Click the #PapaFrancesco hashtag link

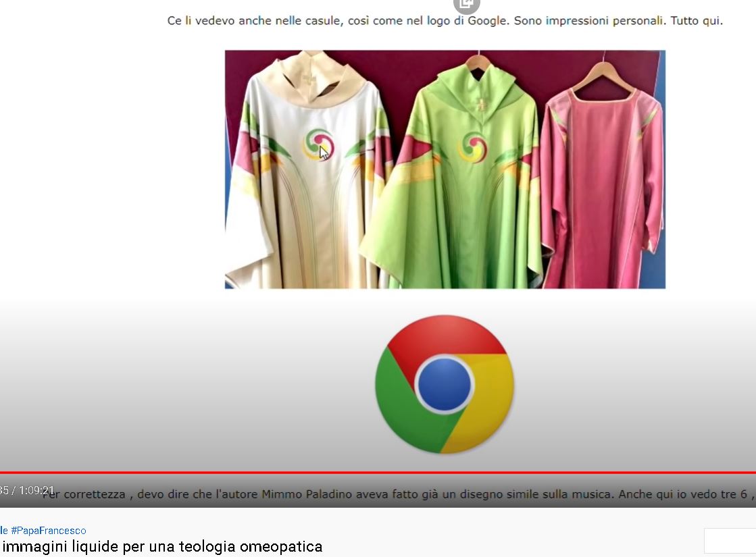tap(48, 531)
